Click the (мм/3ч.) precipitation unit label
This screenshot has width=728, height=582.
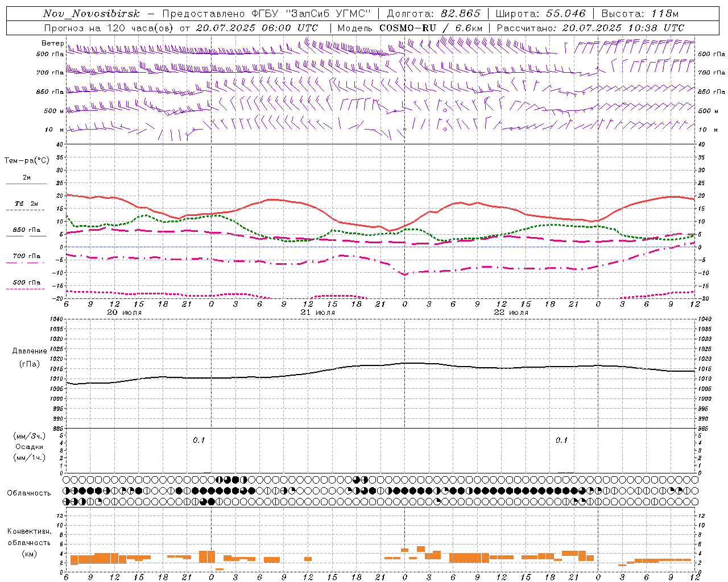tap(30, 436)
